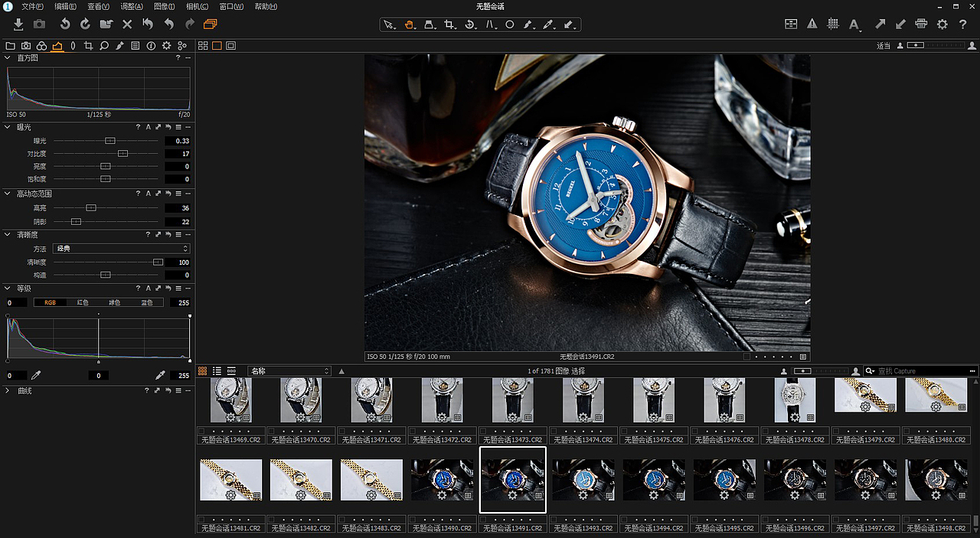
Task: Click the 阴影 shadow slider
Action: click(x=106, y=221)
